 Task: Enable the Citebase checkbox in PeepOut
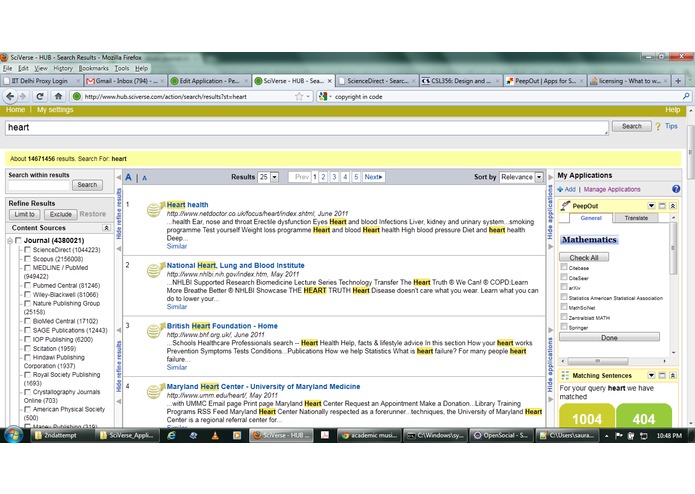(564, 267)
